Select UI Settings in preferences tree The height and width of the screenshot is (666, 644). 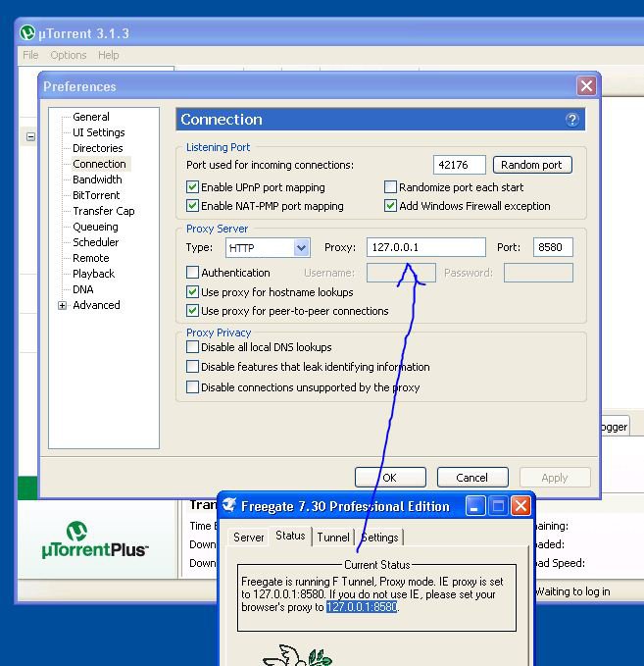(x=98, y=132)
